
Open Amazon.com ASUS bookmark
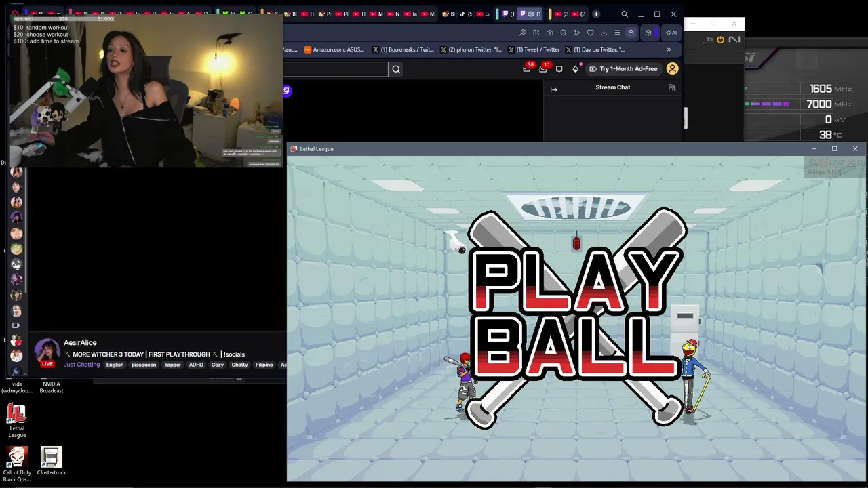pyautogui.click(x=334, y=49)
